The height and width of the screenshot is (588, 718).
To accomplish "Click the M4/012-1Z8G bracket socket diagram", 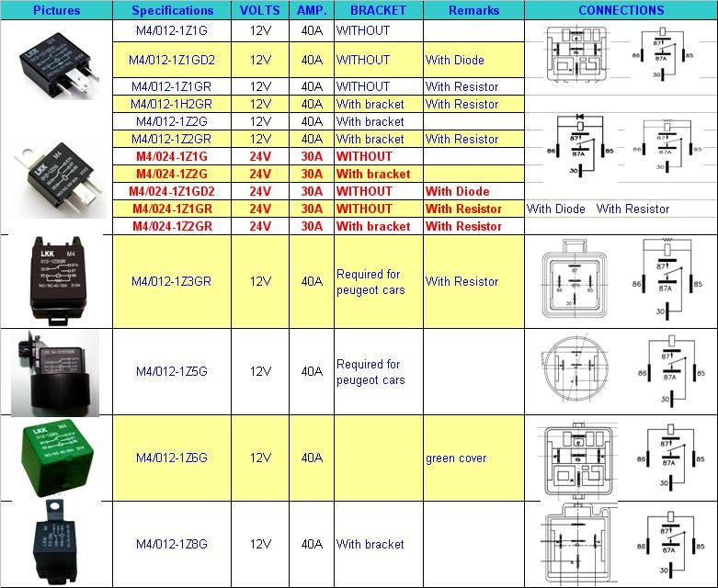I will 576,544.
